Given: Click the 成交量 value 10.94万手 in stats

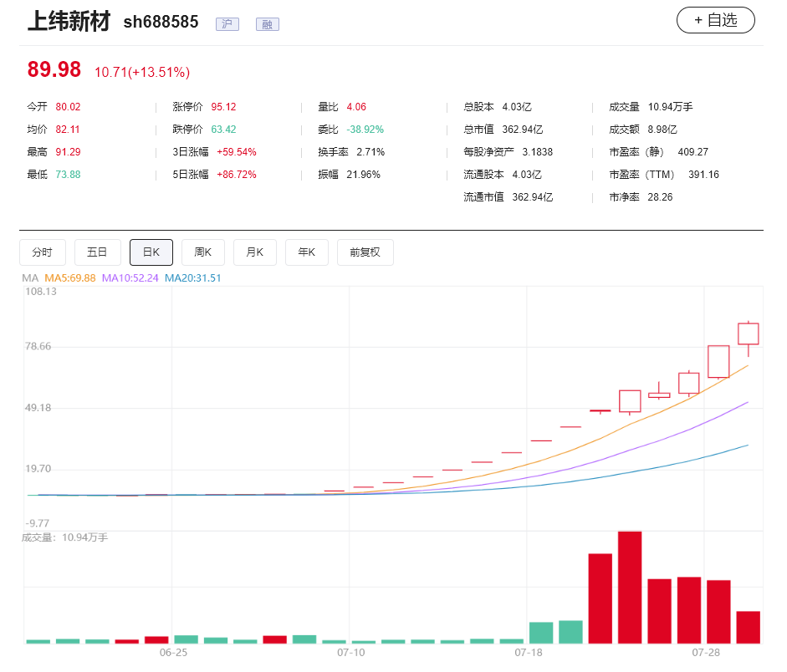Looking at the screenshot, I should click(x=670, y=107).
